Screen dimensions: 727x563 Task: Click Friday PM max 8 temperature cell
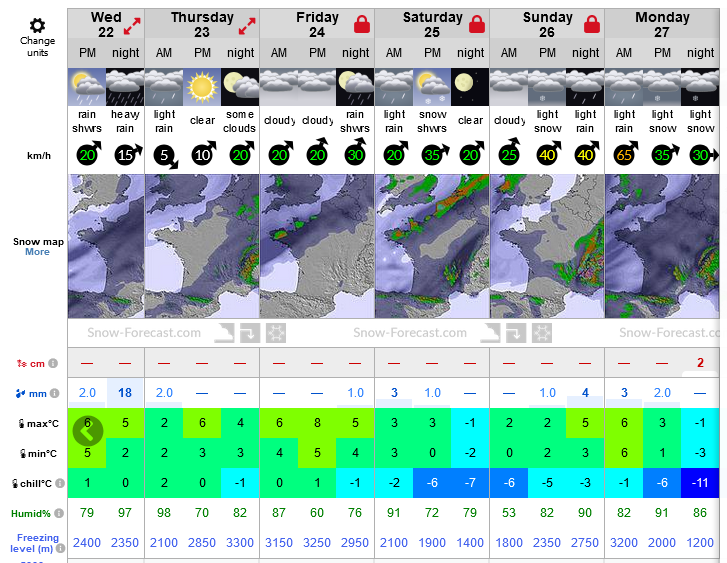coord(317,423)
